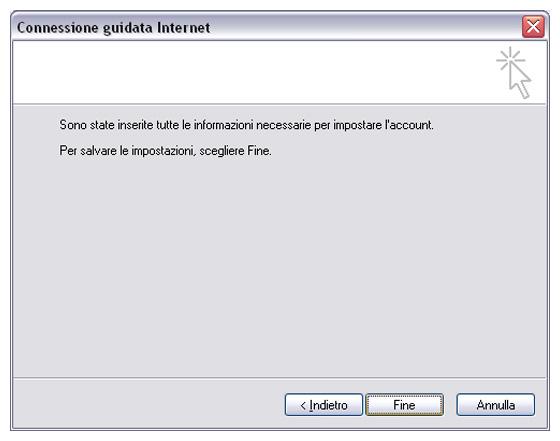The image size is (560, 441).
Task: Click the sentence starting with Per salvare
Action: click(165, 151)
